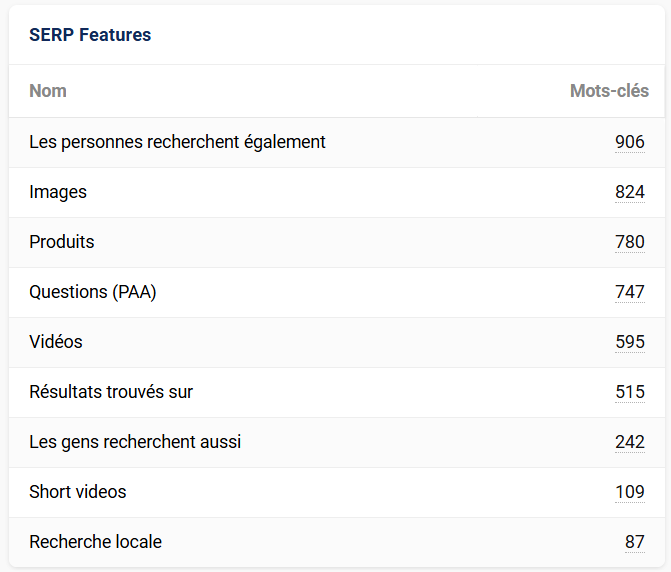This screenshot has width=671, height=572.
Task: Select the Questions (PAA) row label
Action: [x=93, y=292]
